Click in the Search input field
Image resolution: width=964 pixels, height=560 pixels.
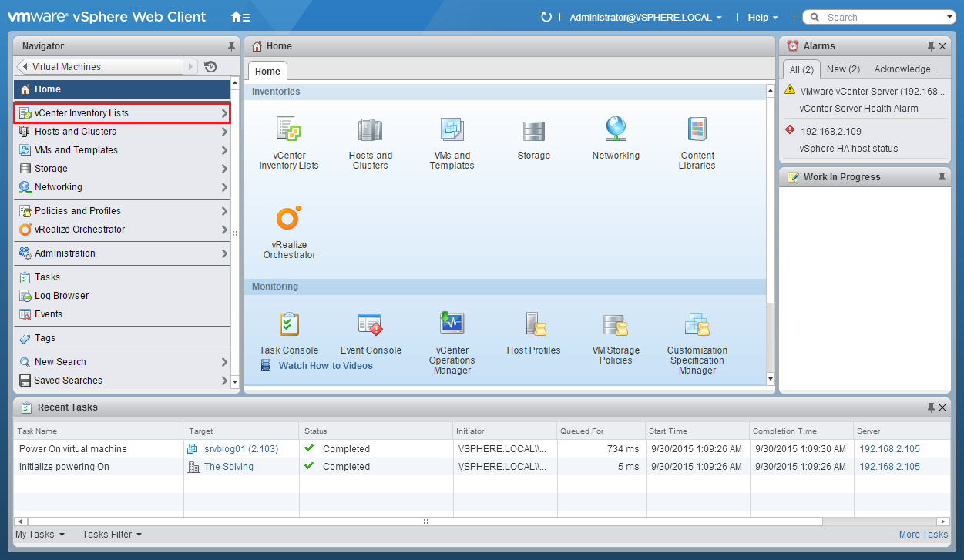pos(878,17)
